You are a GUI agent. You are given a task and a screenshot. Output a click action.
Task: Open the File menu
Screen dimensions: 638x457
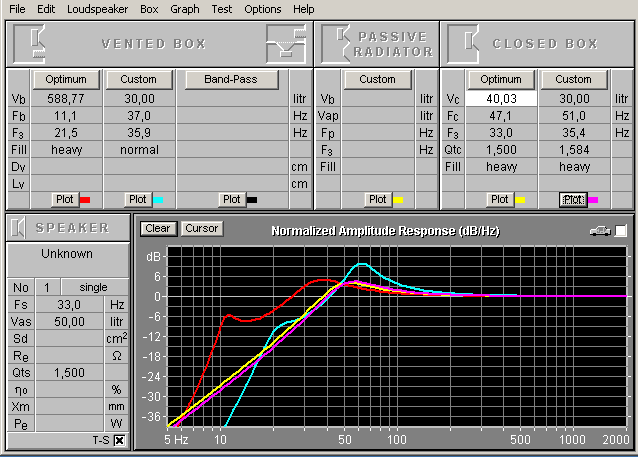click(x=17, y=9)
